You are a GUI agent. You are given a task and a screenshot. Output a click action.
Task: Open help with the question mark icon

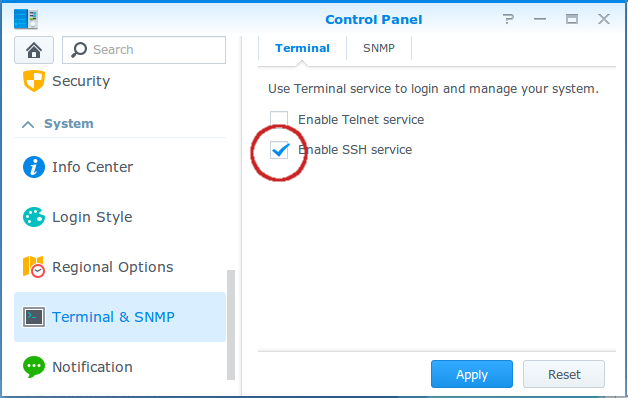pyautogui.click(x=508, y=19)
